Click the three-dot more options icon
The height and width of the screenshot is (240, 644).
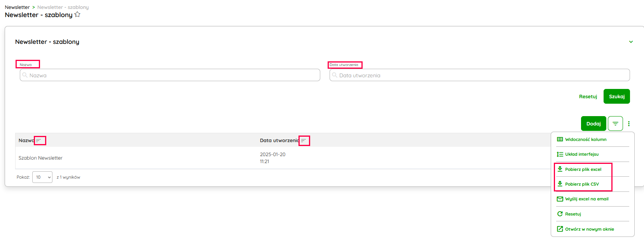pyautogui.click(x=629, y=123)
